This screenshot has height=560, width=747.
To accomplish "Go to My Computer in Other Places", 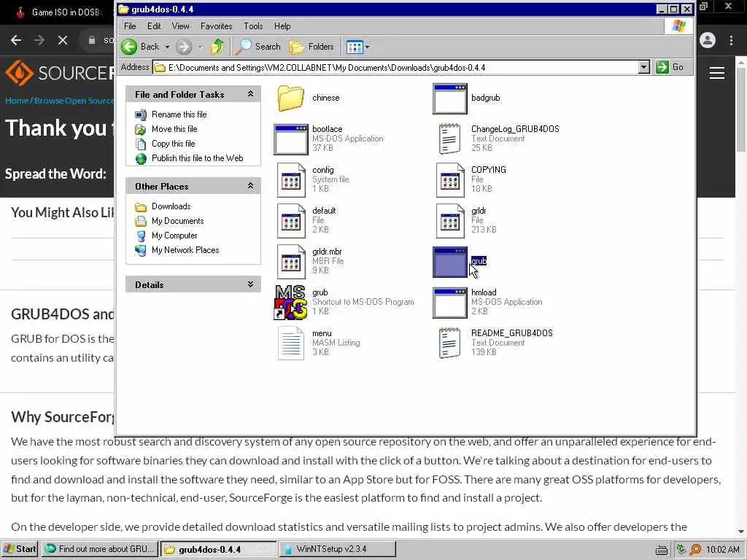I will [174, 236].
